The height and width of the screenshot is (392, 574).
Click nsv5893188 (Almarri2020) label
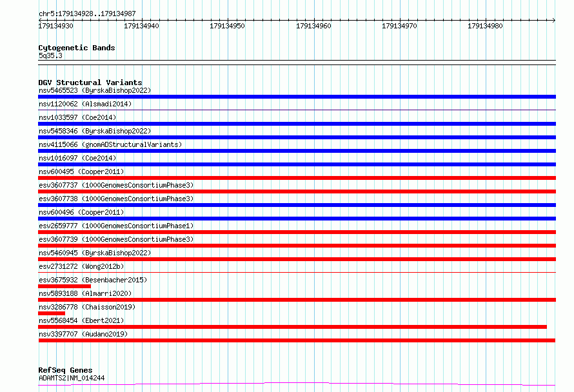pos(85,293)
